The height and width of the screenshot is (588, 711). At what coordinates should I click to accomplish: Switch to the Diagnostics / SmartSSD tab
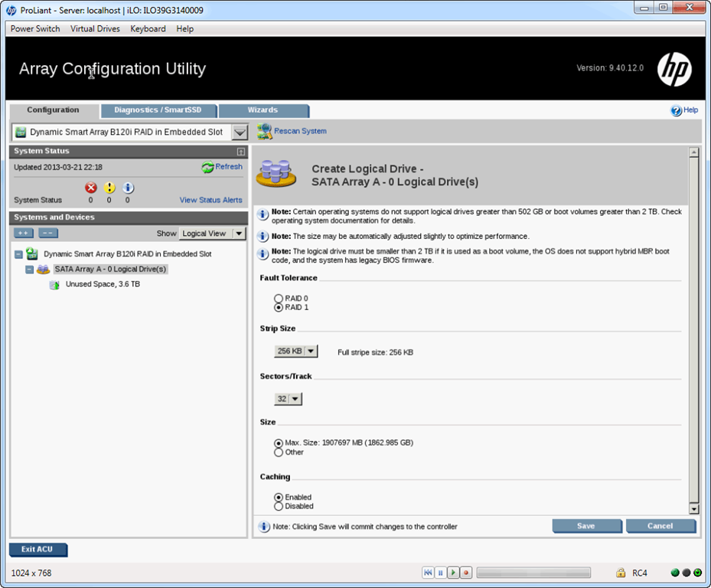[x=158, y=110]
